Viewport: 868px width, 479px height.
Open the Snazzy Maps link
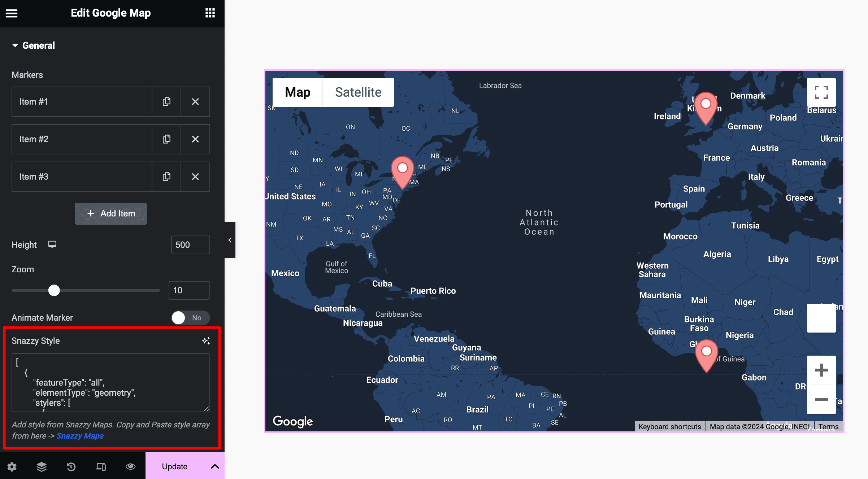(x=80, y=436)
